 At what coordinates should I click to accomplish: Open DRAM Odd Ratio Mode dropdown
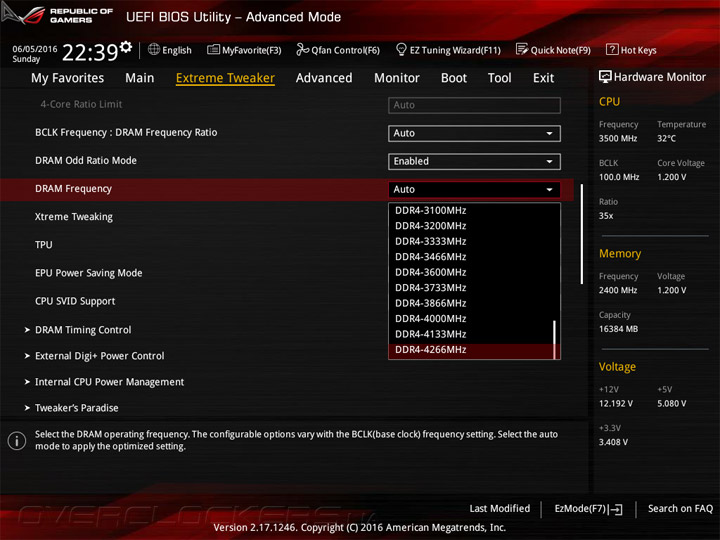pyautogui.click(x=474, y=161)
